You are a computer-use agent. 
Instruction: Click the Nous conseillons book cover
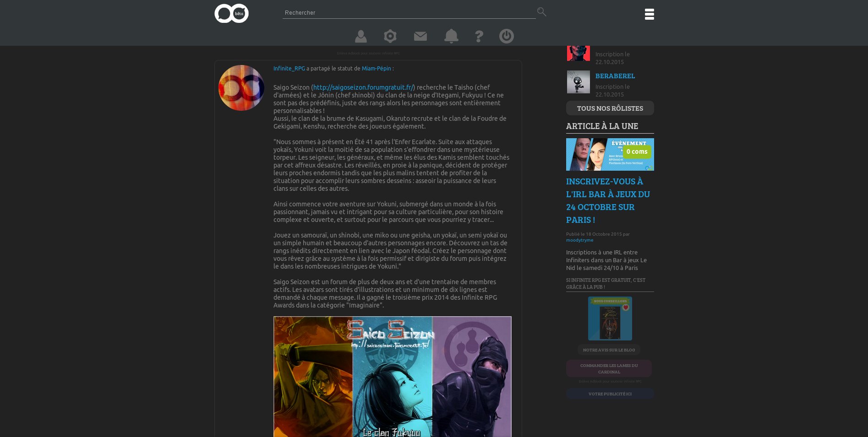pyautogui.click(x=610, y=318)
